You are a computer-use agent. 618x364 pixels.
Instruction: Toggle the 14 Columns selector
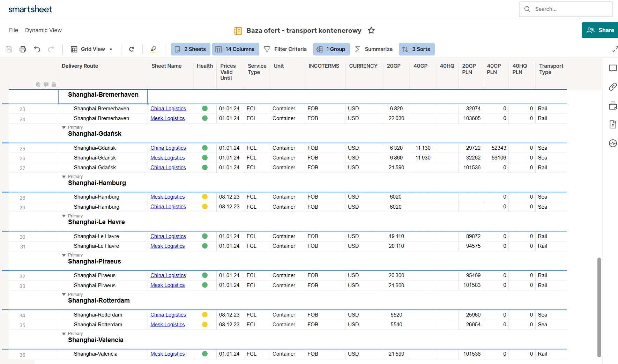coord(235,49)
